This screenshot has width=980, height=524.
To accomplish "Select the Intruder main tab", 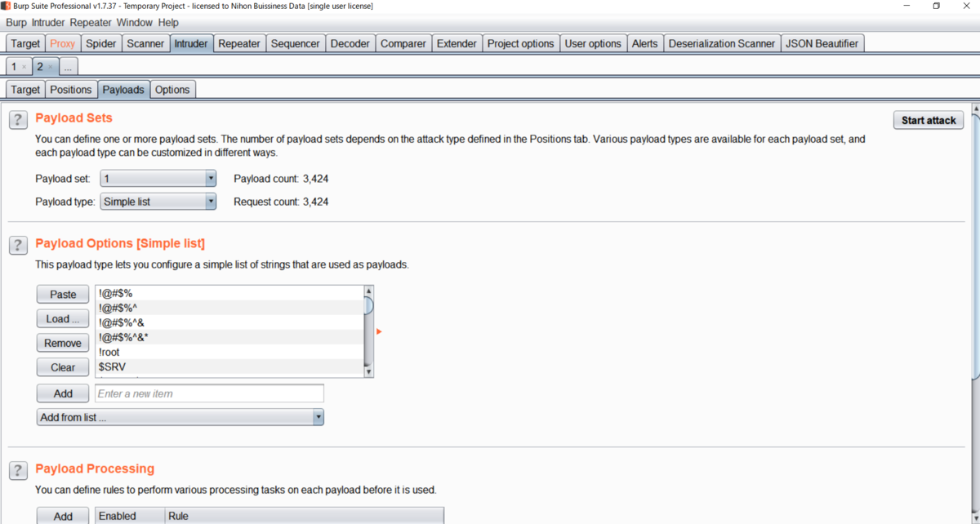I will coord(191,43).
